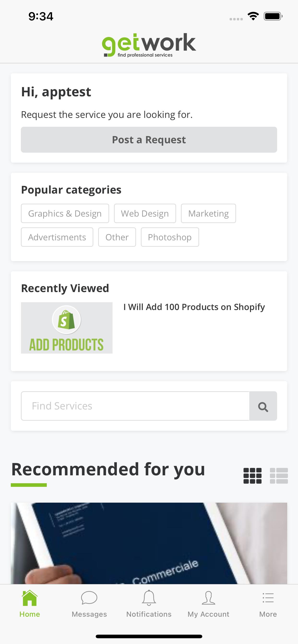298x644 pixels.
Task: Select the Other category
Action: pos(117,237)
